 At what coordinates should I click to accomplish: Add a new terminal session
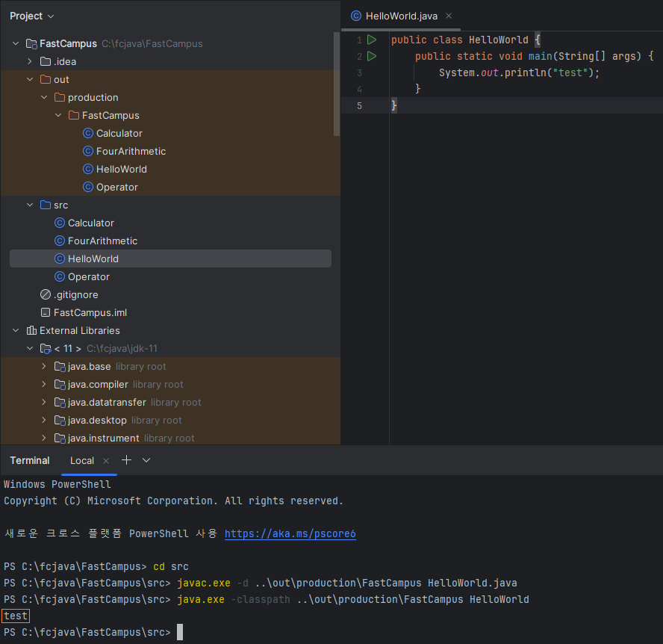pyautogui.click(x=126, y=460)
